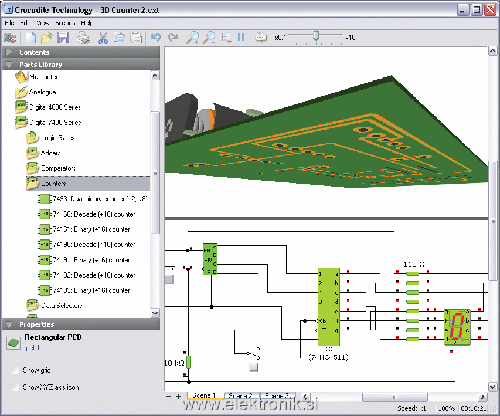
Task: Pause the simulation
Action: [x=241, y=37]
